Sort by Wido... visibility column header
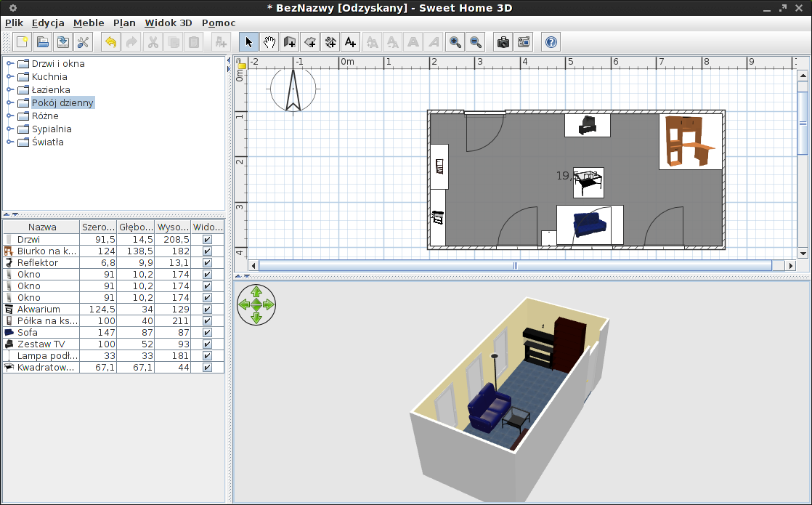This screenshot has height=505, width=812. point(208,227)
